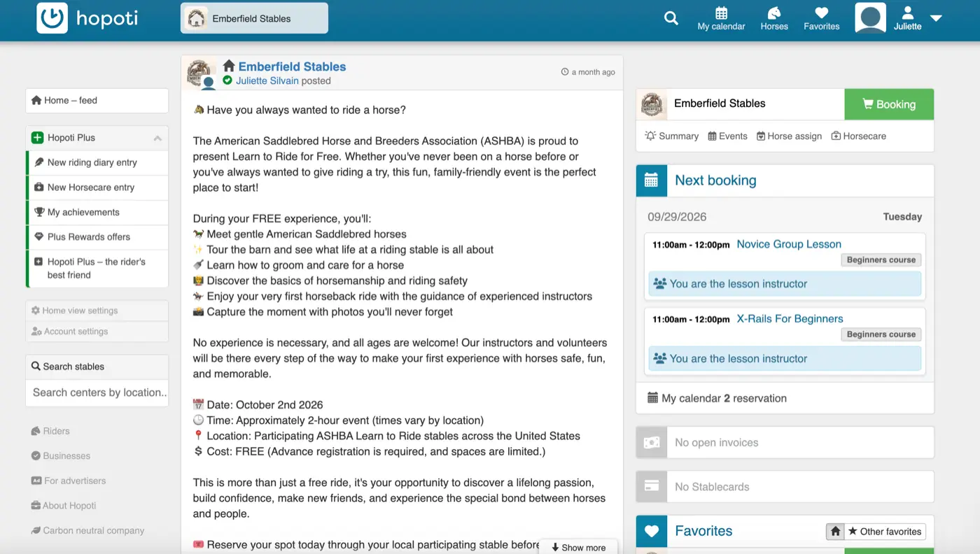Image resolution: width=980 pixels, height=554 pixels.
Task: Expand the post with Show more
Action: 578,548
